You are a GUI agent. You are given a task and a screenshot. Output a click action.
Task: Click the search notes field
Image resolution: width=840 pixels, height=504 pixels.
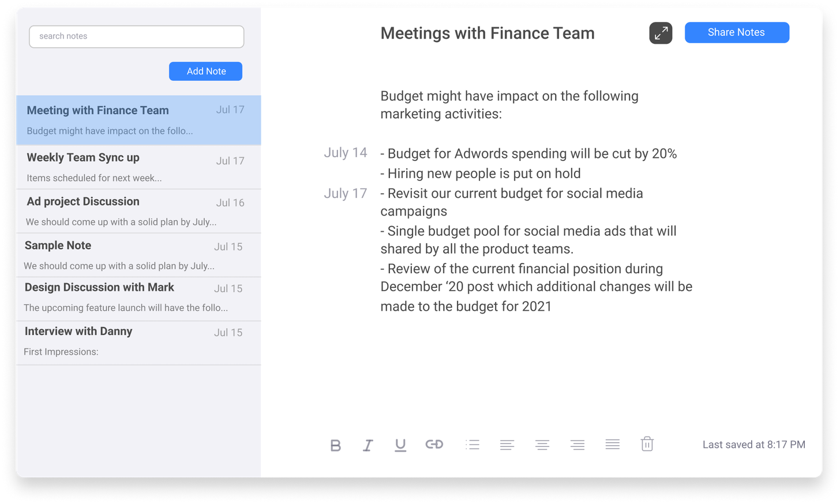coord(136,36)
